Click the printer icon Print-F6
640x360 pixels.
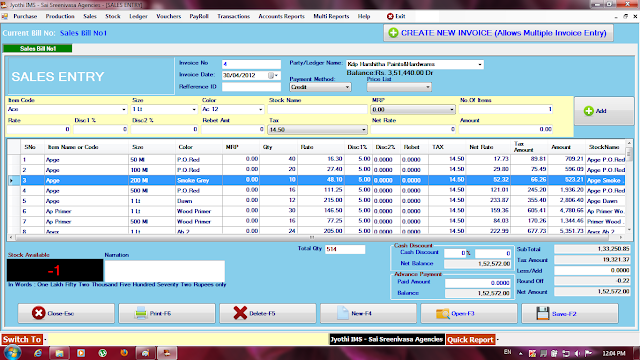click(x=141, y=313)
